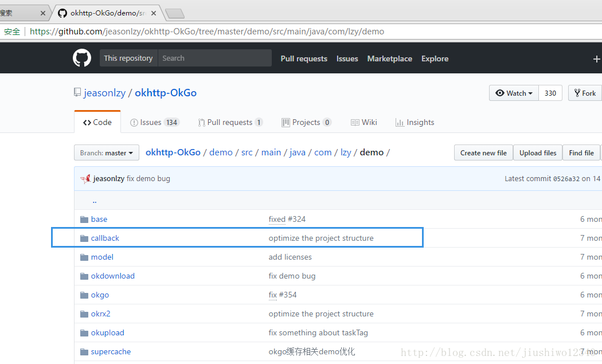Image resolution: width=602 pixels, height=364 pixels.
Task: Click the callback folder icon
Action: pos(84,238)
